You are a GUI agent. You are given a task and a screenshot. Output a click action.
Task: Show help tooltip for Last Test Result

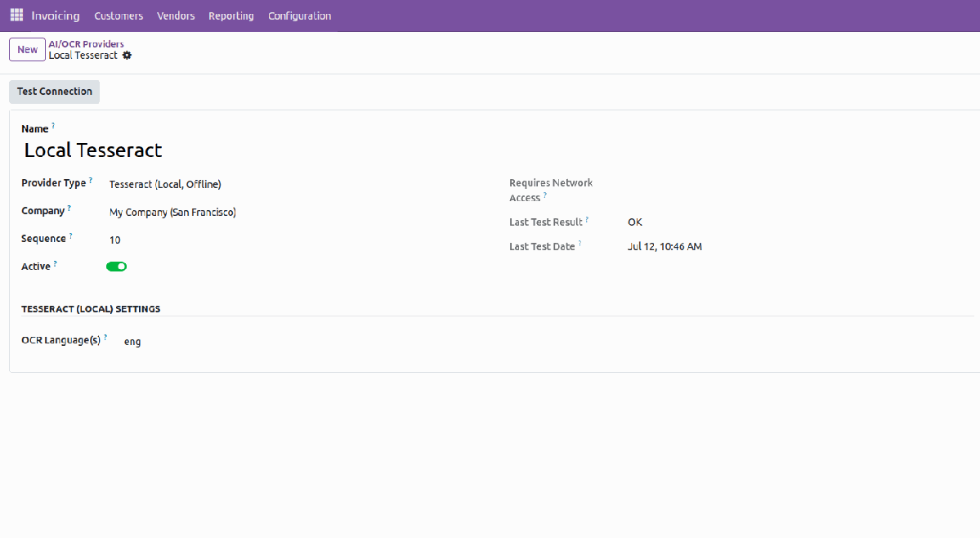pyautogui.click(x=587, y=219)
